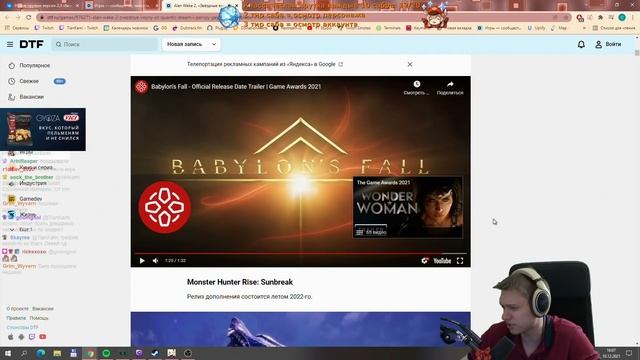The image size is (640, 360).
Task: Click the IGN channel avatar in video header
Action: [141, 87]
